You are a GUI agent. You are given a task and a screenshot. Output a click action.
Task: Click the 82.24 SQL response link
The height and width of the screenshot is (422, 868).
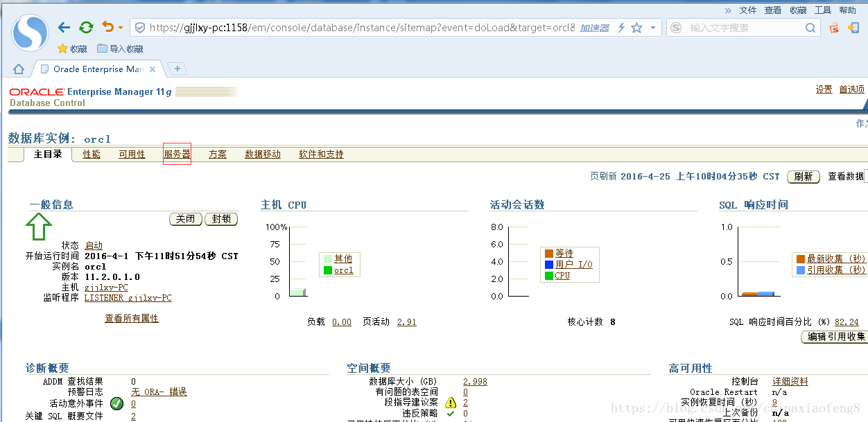847,322
